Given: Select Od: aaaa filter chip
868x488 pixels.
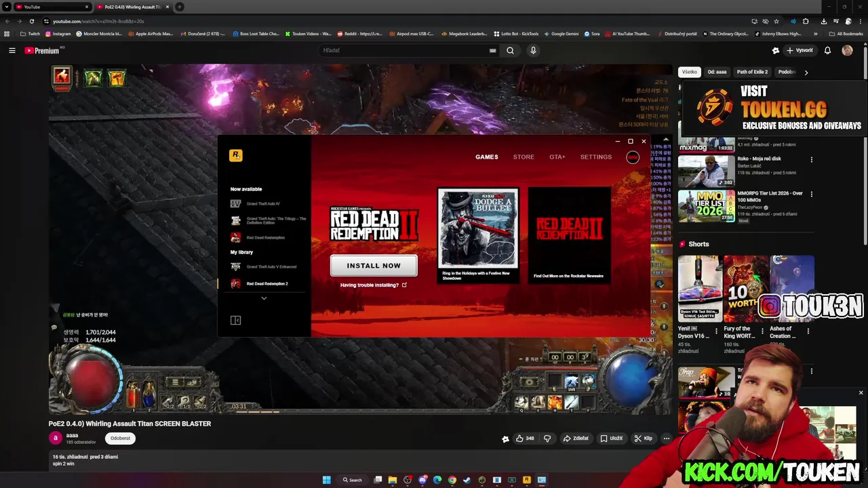Looking at the screenshot, I should pyautogui.click(x=717, y=72).
